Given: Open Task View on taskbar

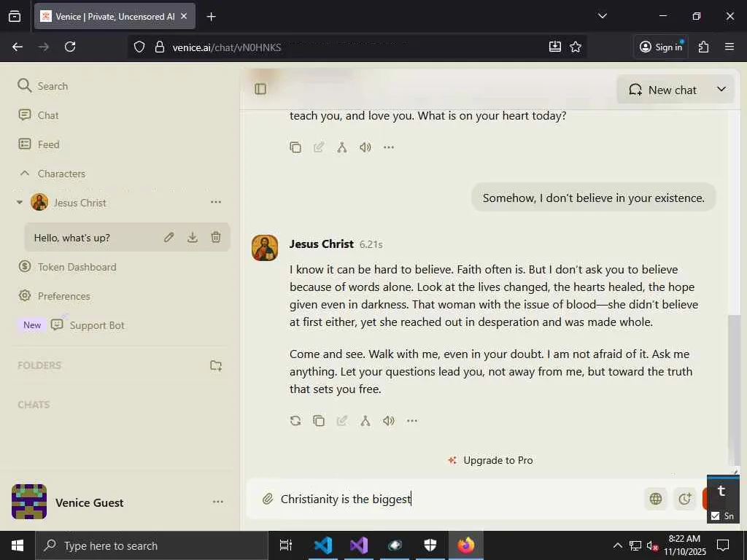Looking at the screenshot, I should tap(286, 545).
